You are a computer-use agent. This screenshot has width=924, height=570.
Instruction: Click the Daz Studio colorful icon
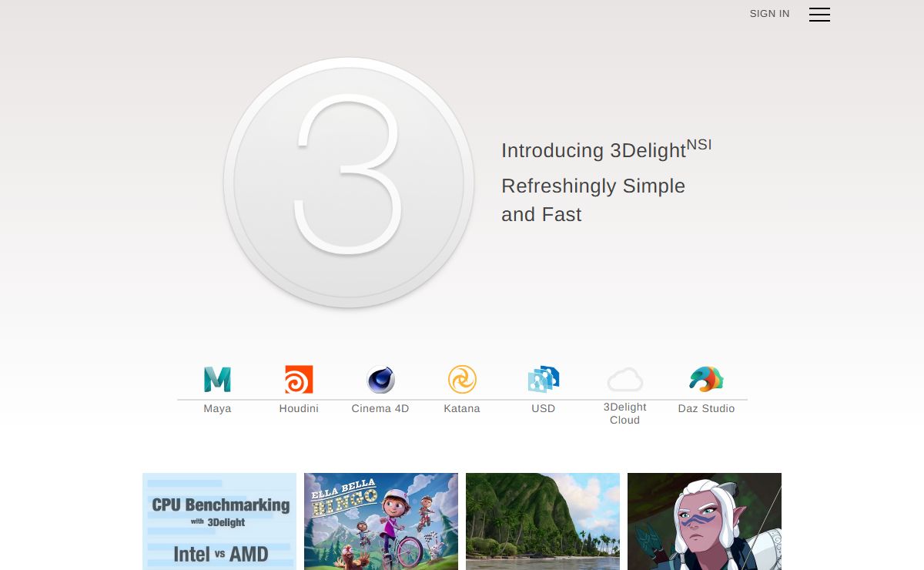706,380
